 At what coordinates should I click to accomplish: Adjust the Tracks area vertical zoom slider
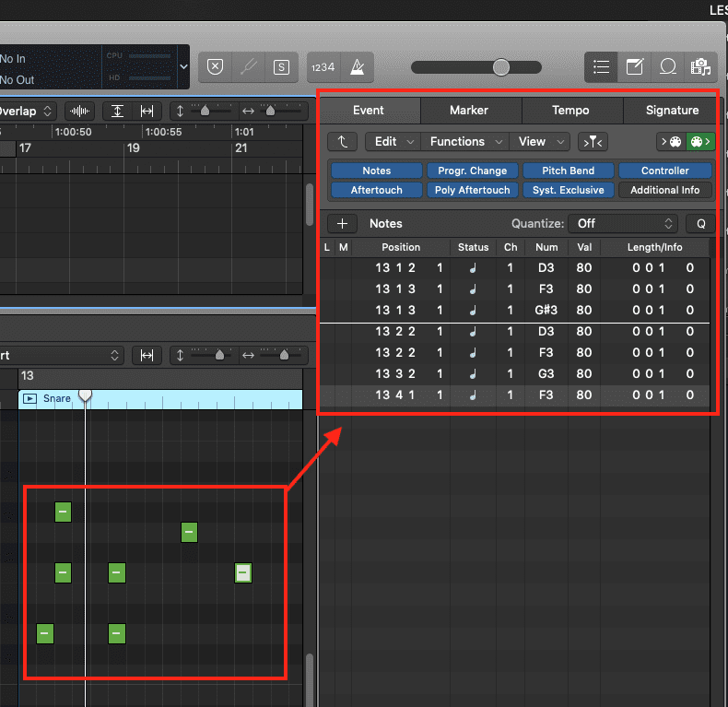tap(205, 111)
